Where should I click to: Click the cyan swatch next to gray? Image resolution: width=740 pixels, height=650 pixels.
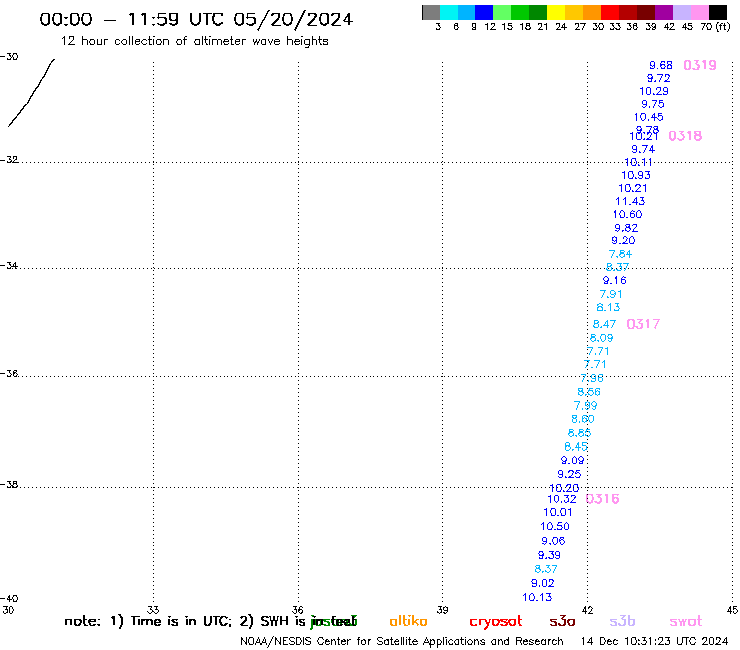[449, 12]
